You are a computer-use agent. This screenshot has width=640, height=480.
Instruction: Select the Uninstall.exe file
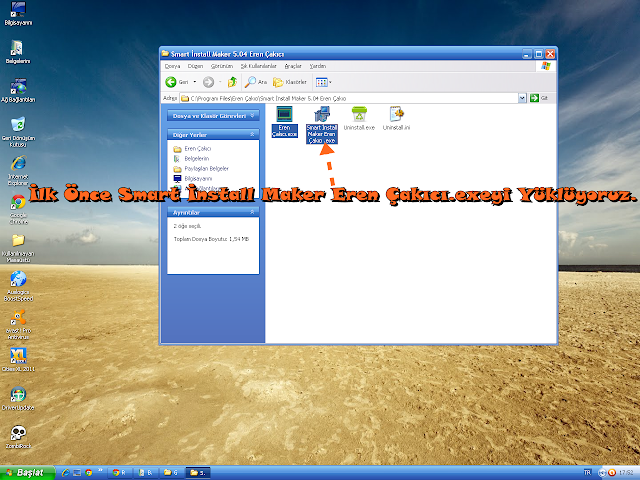[x=359, y=118]
